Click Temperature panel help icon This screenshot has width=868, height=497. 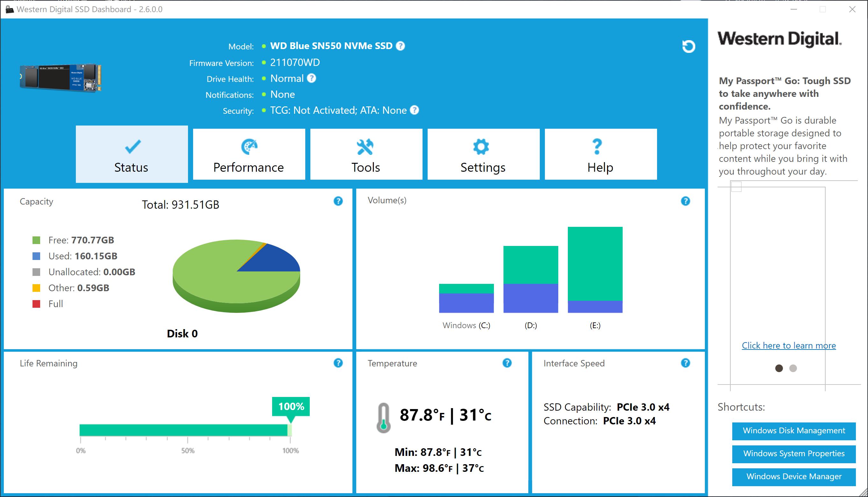pyautogui.click(x=507, y=363)
